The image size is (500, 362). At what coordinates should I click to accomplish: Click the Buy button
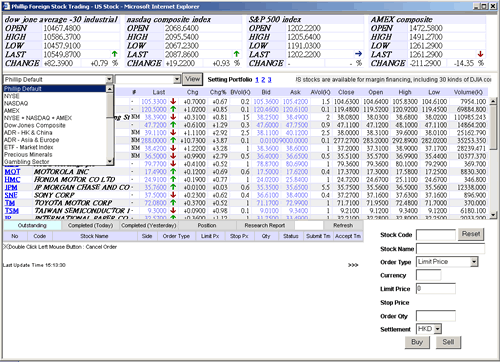click(417, 342)
